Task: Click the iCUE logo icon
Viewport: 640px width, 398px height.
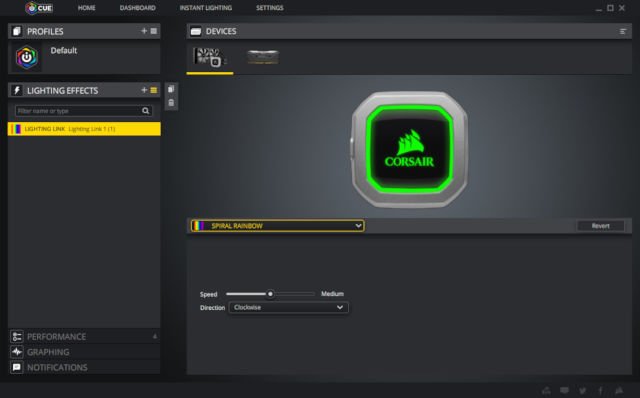Action: coord(39,8)
